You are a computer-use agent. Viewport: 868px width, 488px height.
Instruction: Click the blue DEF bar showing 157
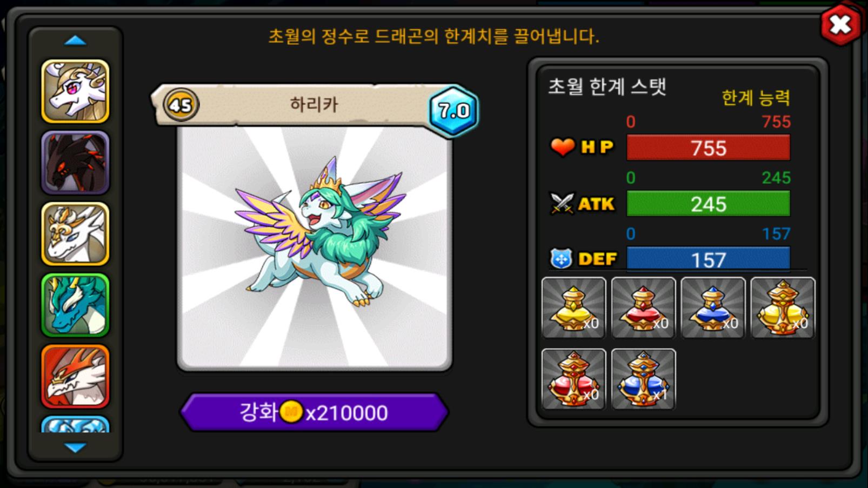[x=708, y=259]
